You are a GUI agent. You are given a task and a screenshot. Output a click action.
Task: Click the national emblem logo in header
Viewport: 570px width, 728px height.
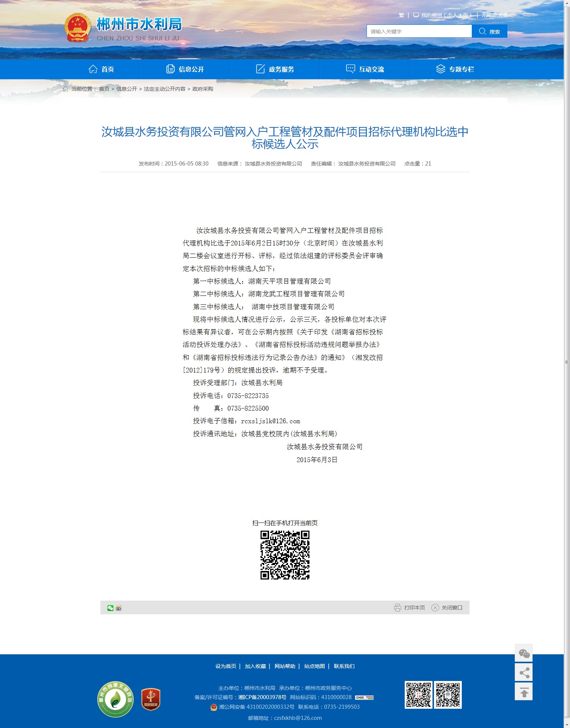pos(77,28)
